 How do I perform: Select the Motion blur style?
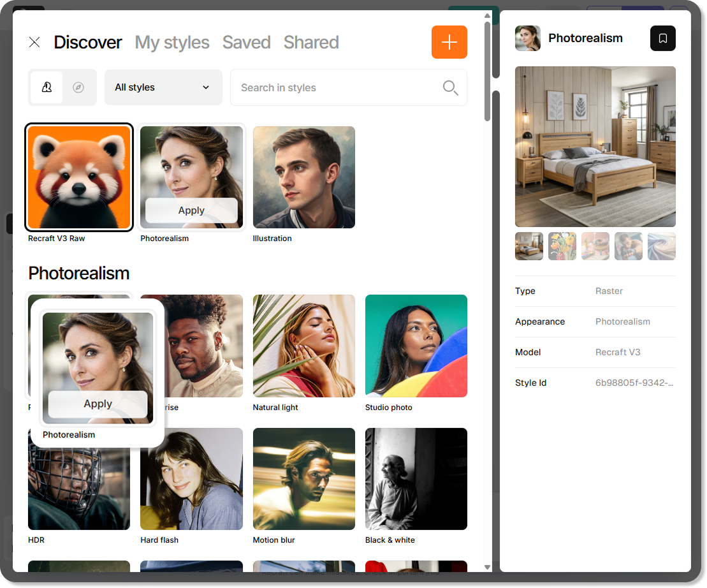[303, 478]
